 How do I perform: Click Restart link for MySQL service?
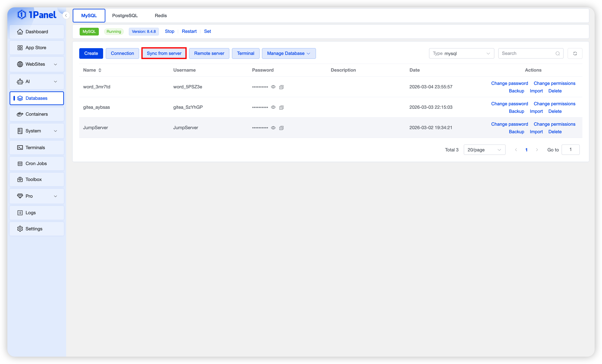tap(189, 31)
